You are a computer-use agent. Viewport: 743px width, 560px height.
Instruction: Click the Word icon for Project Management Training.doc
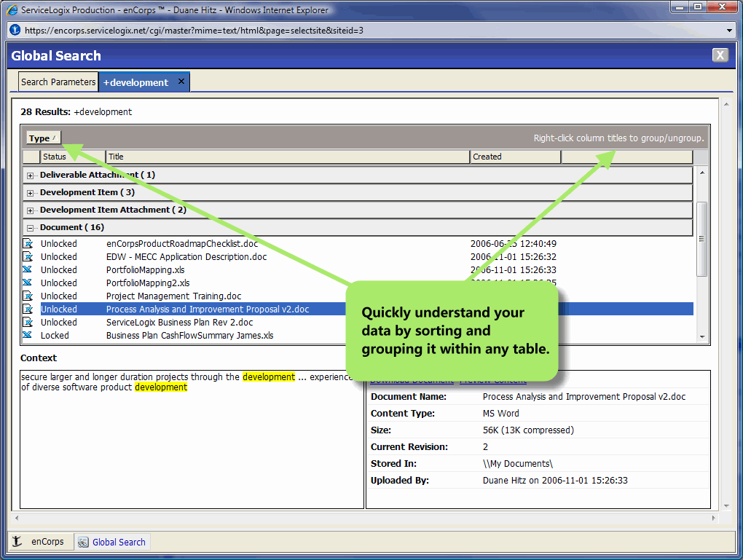click(28, 296)
